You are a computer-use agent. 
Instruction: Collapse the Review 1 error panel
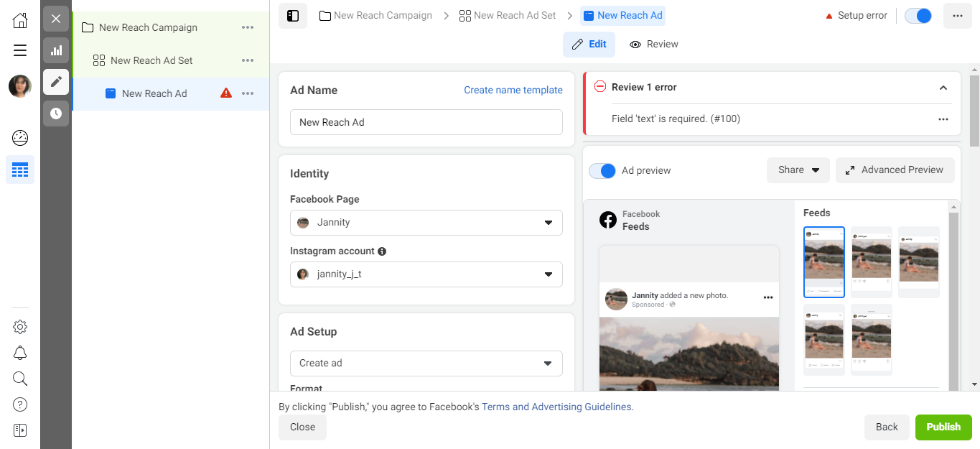tap(943, 87)
